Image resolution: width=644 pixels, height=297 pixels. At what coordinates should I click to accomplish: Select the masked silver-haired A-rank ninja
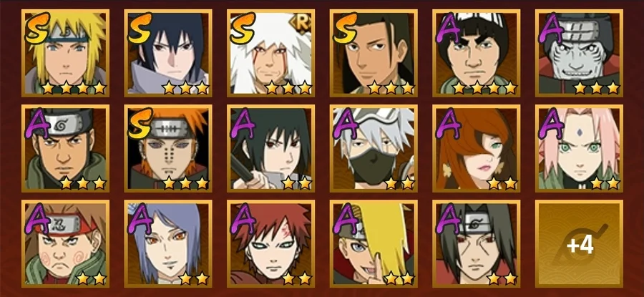[374, 149]
